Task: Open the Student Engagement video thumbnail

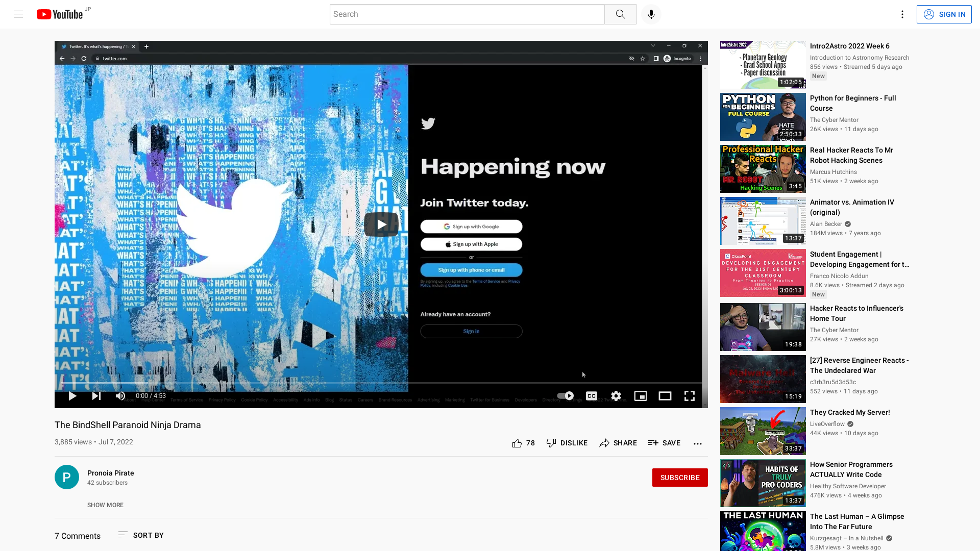Action: pyautogui.click(x=763, y=273)
